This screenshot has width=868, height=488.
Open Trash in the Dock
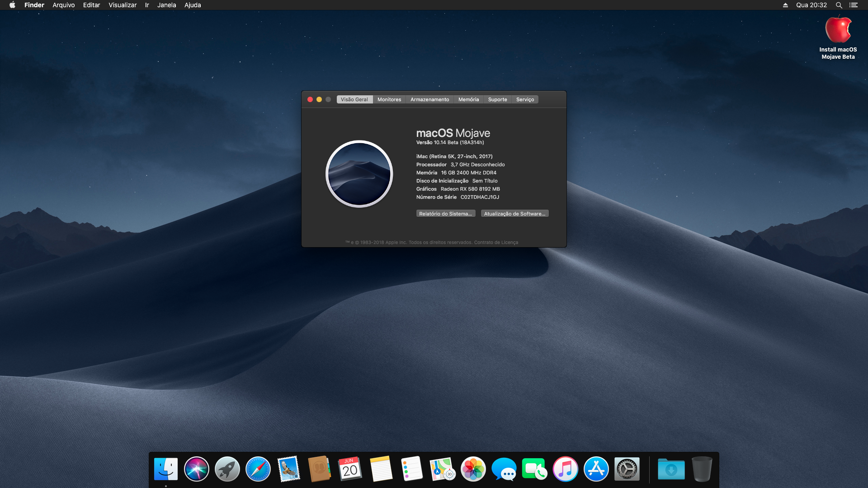tap(702, 469)
